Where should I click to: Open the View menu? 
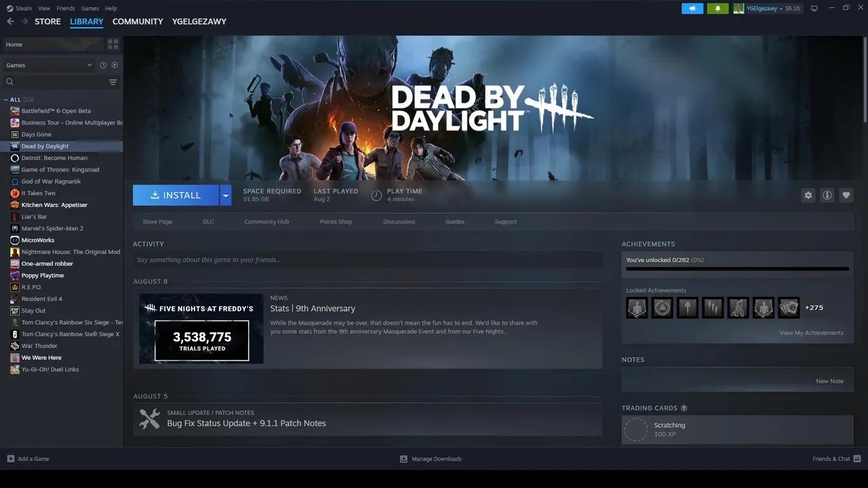[44, 8]
